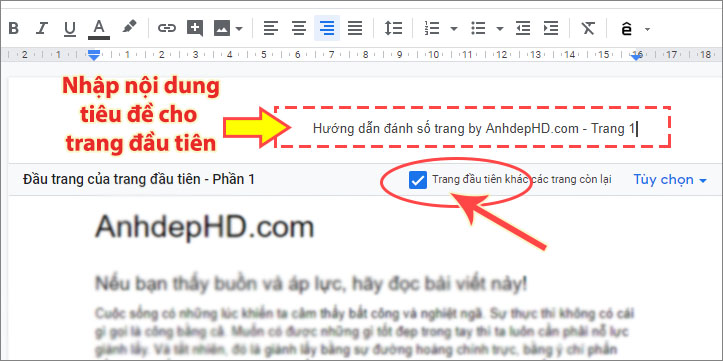Click inside the header text field

tap(473, 128)
